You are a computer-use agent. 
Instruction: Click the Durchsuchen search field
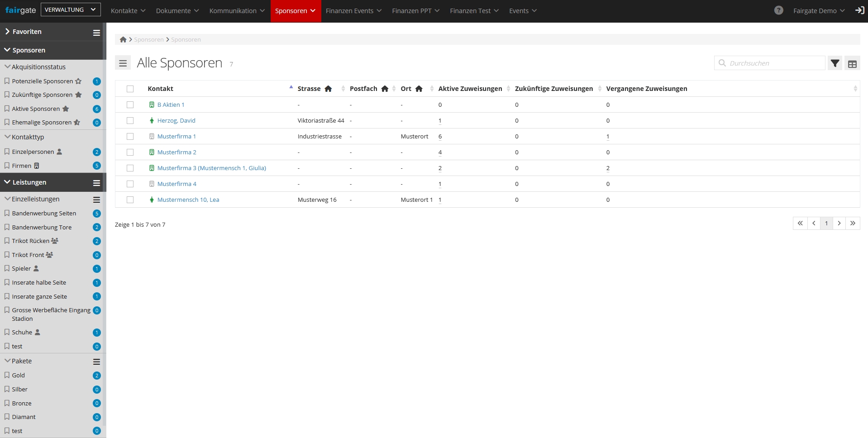[769, 63]
